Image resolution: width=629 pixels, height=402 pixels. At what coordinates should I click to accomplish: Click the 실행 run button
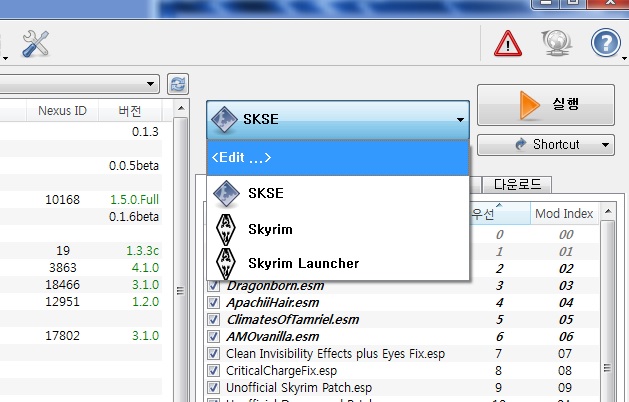point(546,105)
